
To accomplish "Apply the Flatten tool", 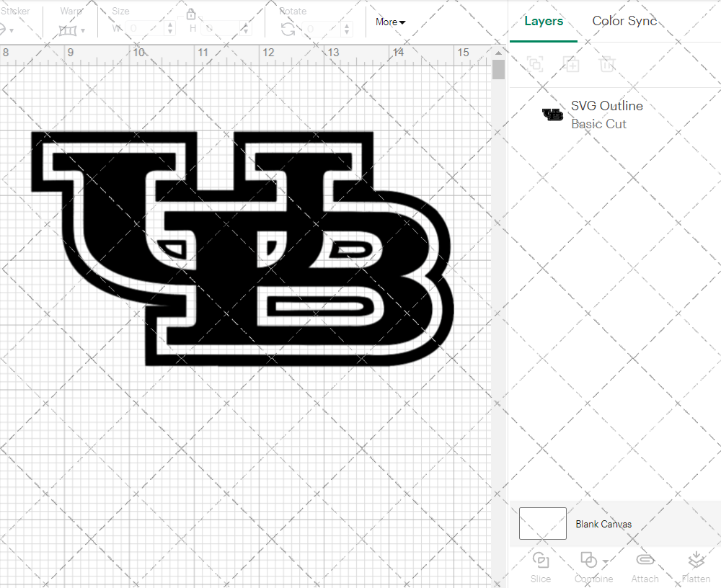I will (x=696, y=566).
